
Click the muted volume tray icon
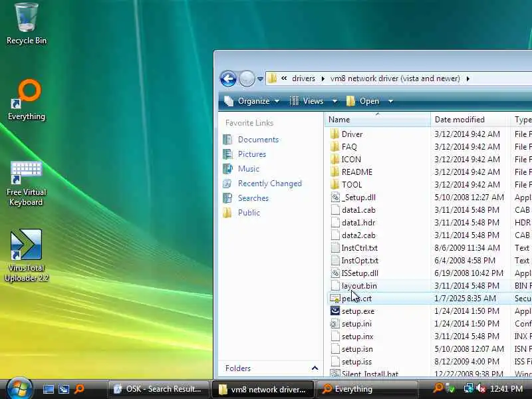(x=481, y=388)
